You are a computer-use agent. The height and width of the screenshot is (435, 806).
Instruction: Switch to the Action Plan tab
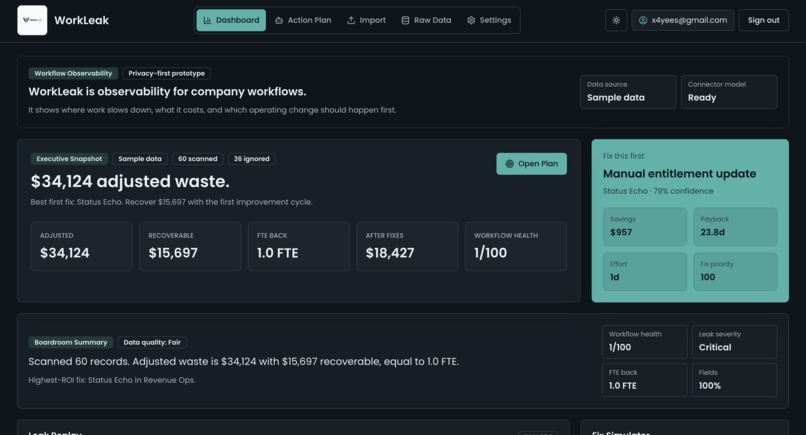pyautogui.click(x=303, y=20)
